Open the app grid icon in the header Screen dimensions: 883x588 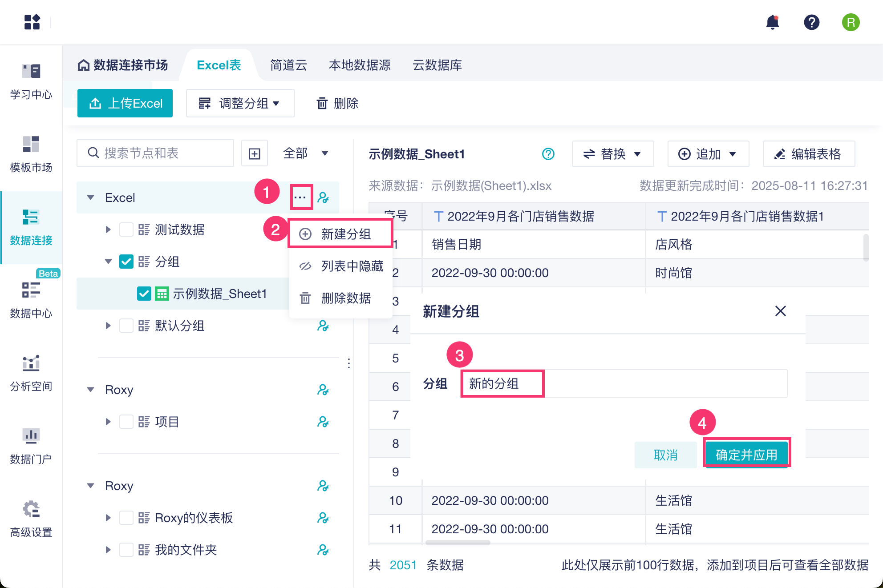point(32,22)
